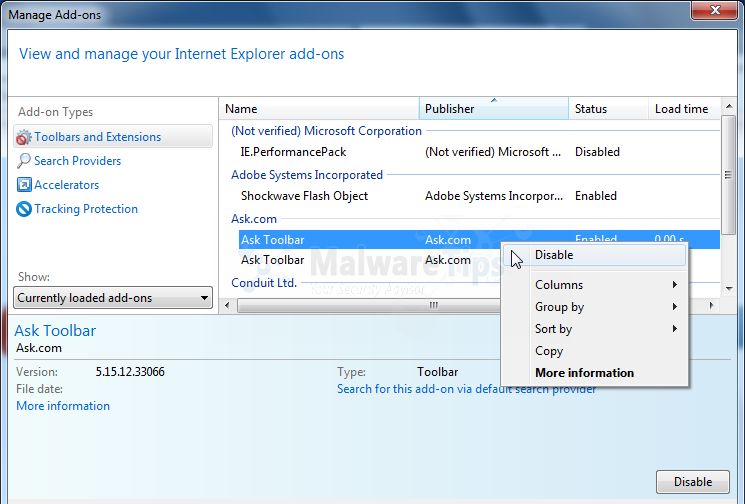Sort by the Load time column header
745x504 pixels.
click(x=685, y=109)
